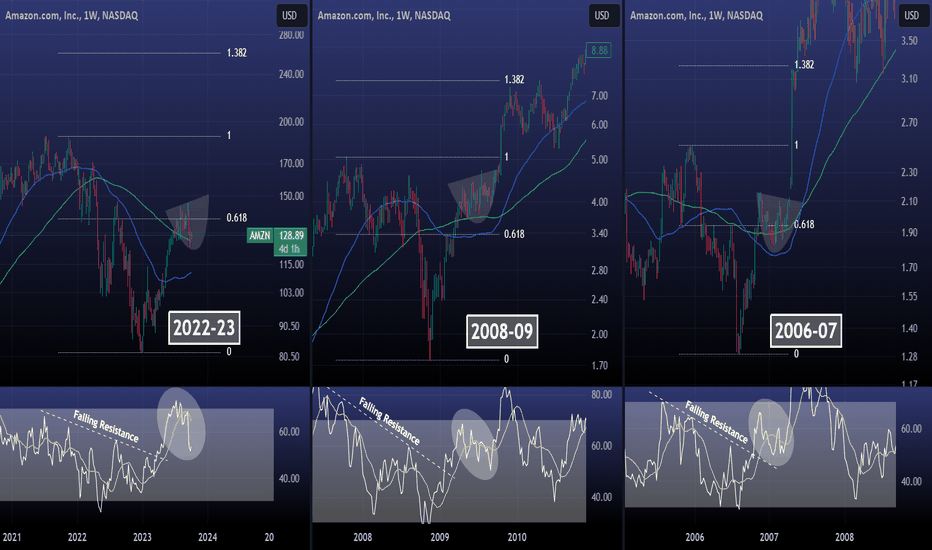Click the Amazon.com title of the 2008-09 chart
Image resolution: width=932 pixels, height=550 pixels.
[384, 16]
